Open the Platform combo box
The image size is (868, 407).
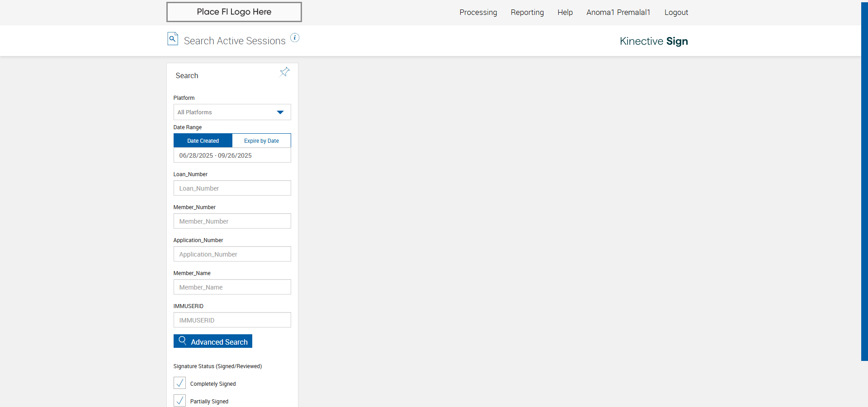232,112
